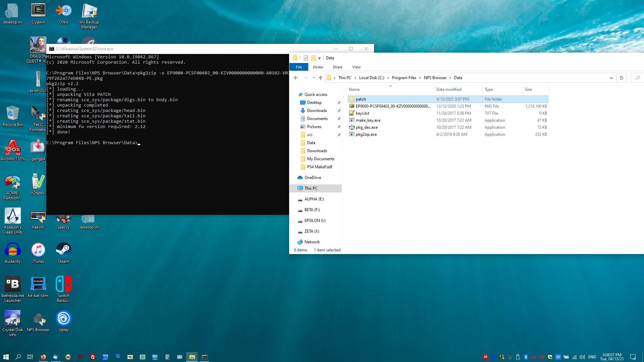
Task: Launch Orbis from the desktop
Action: click(64, 14)
